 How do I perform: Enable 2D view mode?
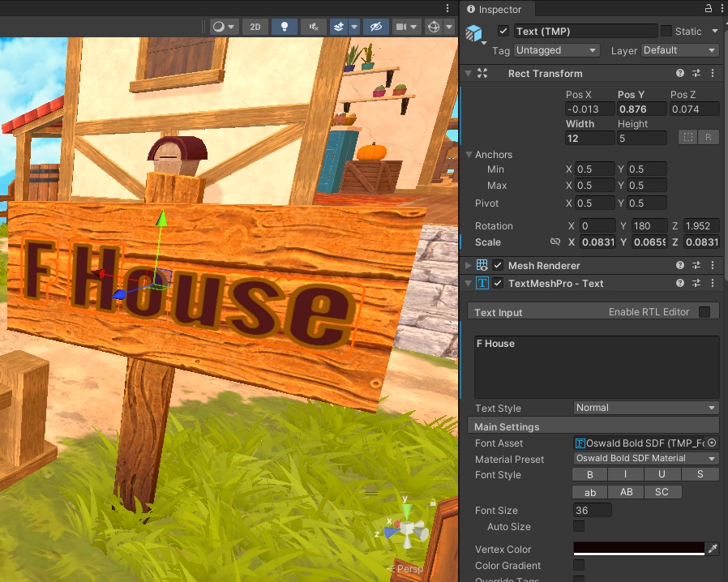255,27
